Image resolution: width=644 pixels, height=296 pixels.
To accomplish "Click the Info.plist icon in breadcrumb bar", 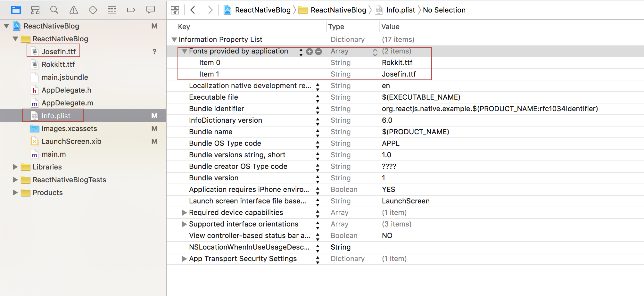I will click(x=379, y=10).
